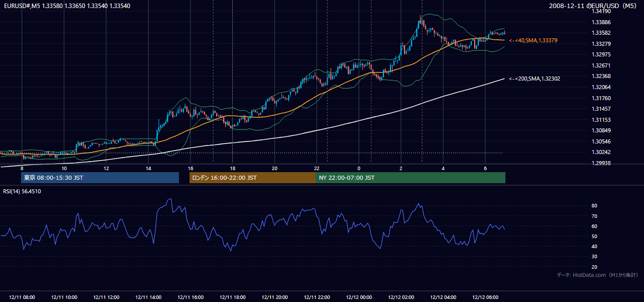Click price level 1.29938 on axis
Image resolution: width=644 pixels, height=302 pixels.
(x=601, y=163)
